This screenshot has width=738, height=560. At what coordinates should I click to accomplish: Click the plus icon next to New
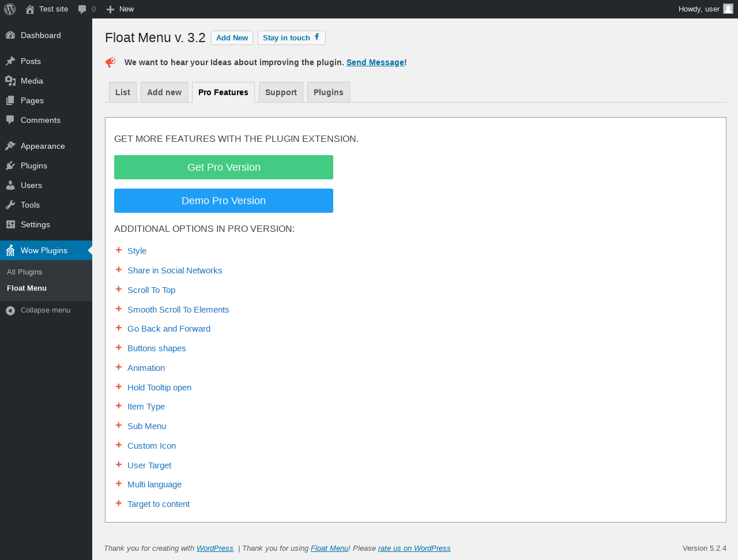(111, 9)
